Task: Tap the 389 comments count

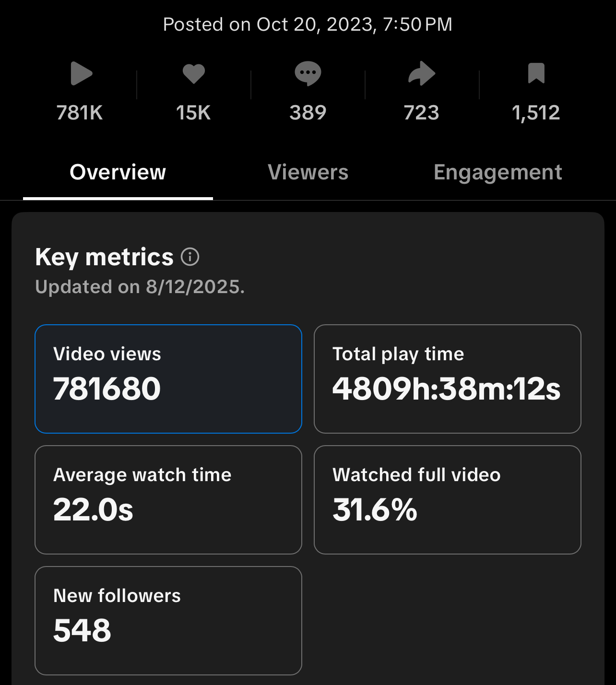Action: tap(308, 113)
